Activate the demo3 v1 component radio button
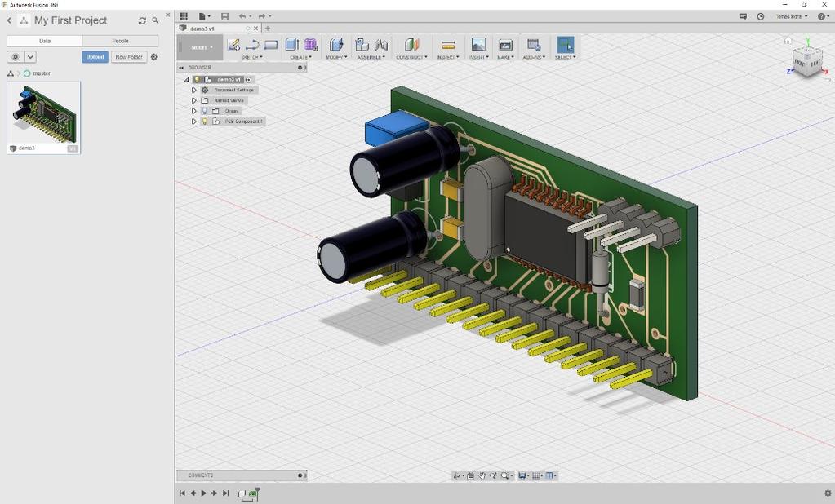Viewport: 835px width, 504px height. [x=249, y=80]
